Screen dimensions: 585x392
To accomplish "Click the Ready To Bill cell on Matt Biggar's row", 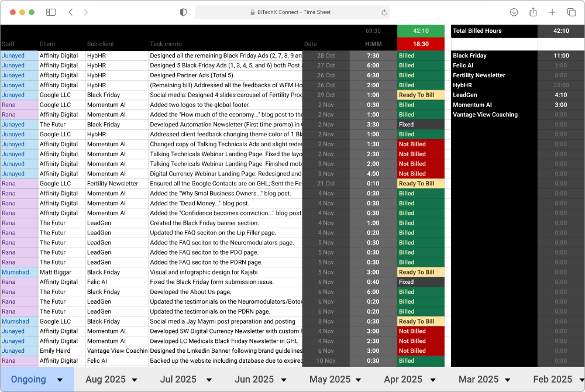I will 420,272.
